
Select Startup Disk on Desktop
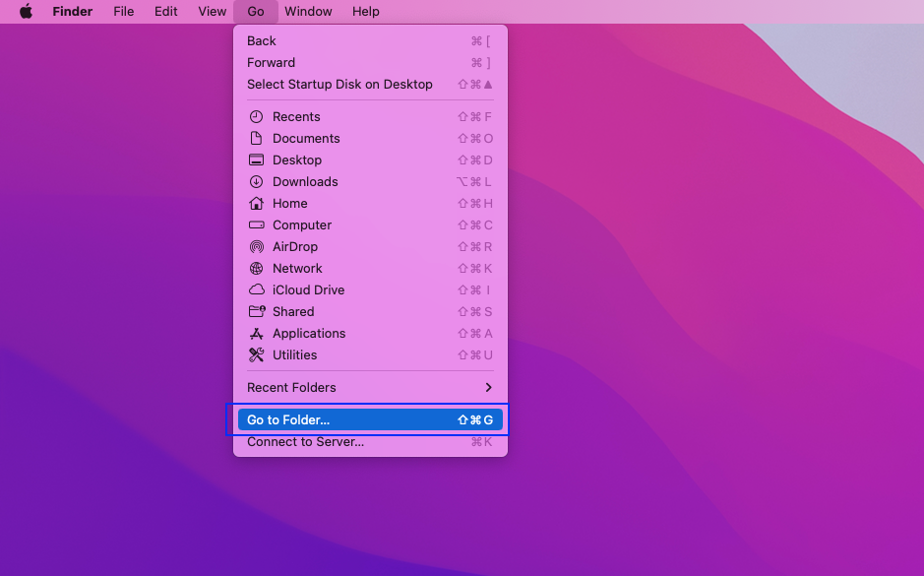[x=339, y=84]
